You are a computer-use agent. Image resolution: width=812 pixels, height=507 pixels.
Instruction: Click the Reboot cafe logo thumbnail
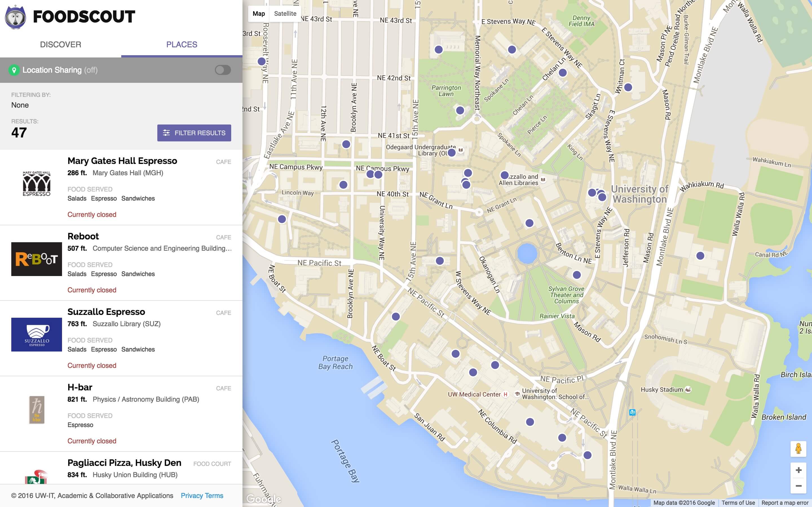click(37, 259)
